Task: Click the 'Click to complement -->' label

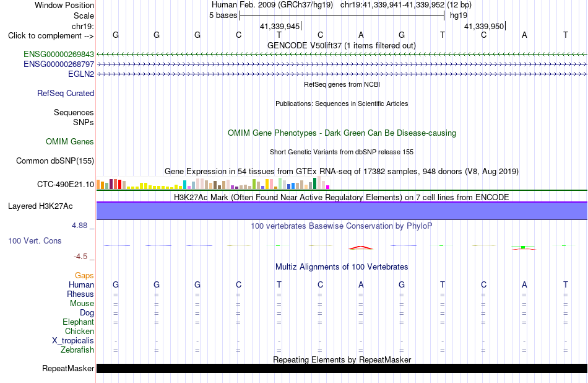Action: [51, 36]
